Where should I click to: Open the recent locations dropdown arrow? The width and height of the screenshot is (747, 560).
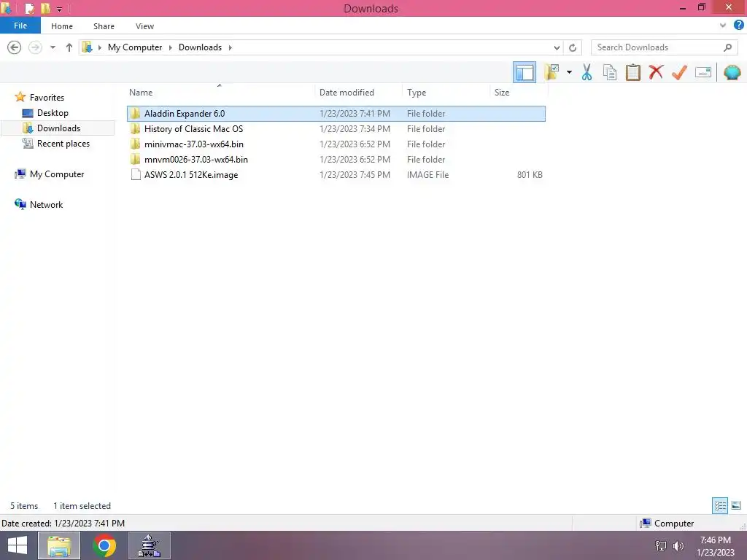(x=53, y=47)
